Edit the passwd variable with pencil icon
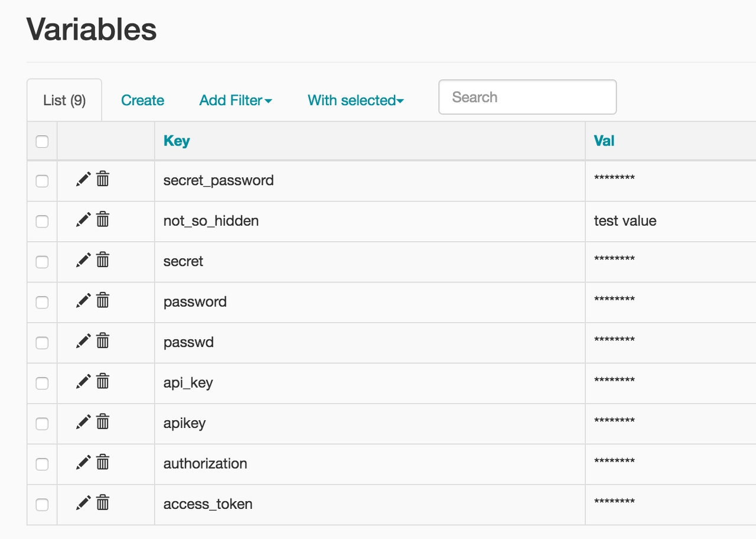The width and height of the screenshot is (756, 539). pyautogui.click(x=83, y=340)
